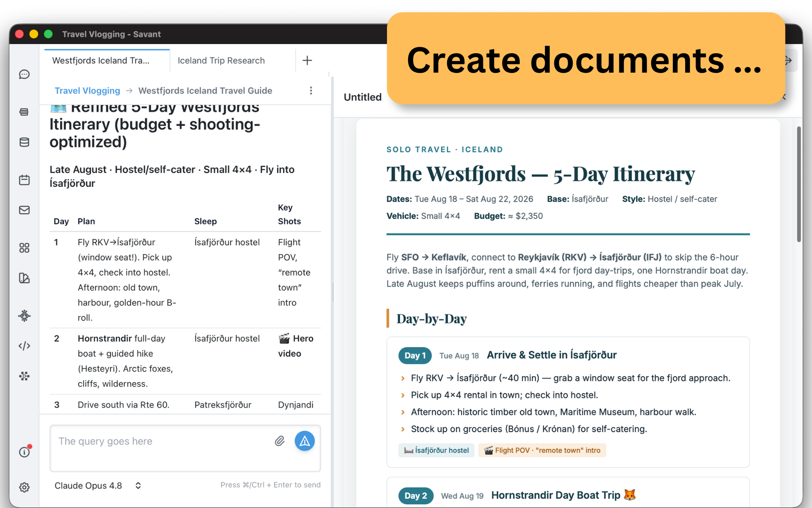Open the notes editor sidebar icon
This screenshot has width=812, height=508.
24,278
